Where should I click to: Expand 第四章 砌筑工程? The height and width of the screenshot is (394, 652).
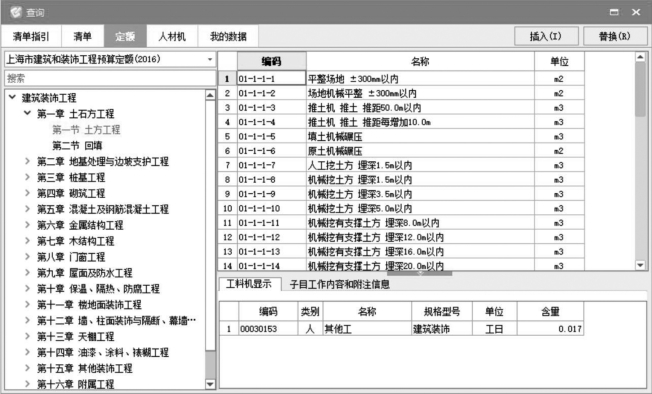(27, 193)
